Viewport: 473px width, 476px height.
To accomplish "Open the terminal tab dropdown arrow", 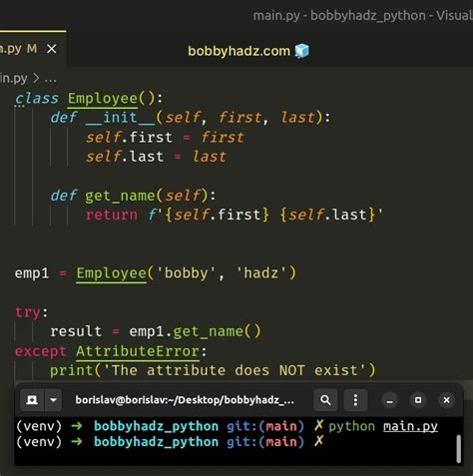I will (53, 399).
